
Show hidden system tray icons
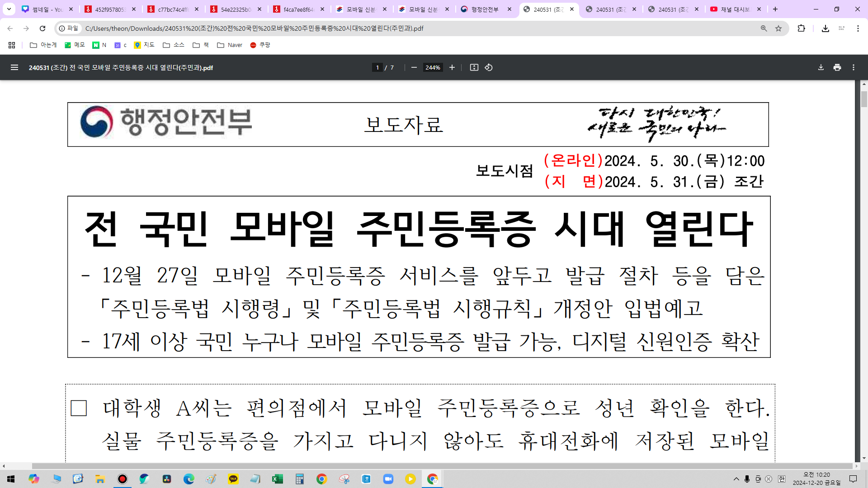736,479
